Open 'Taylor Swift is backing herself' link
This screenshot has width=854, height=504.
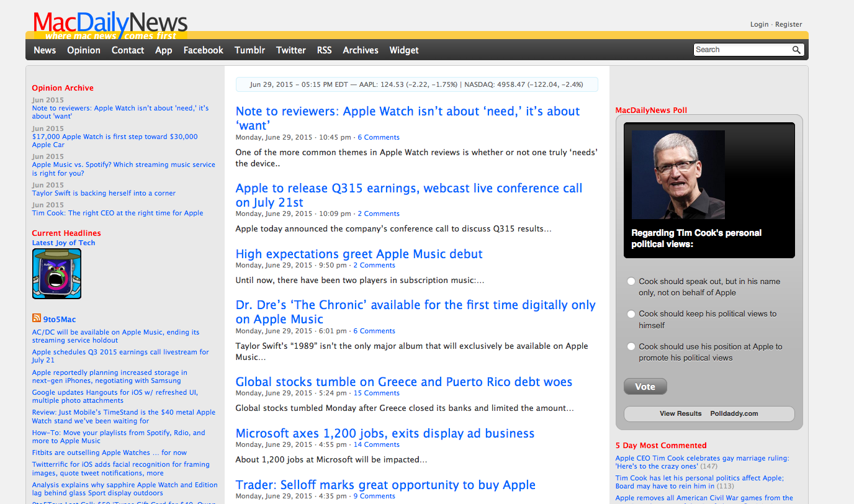tap(104, 193)
